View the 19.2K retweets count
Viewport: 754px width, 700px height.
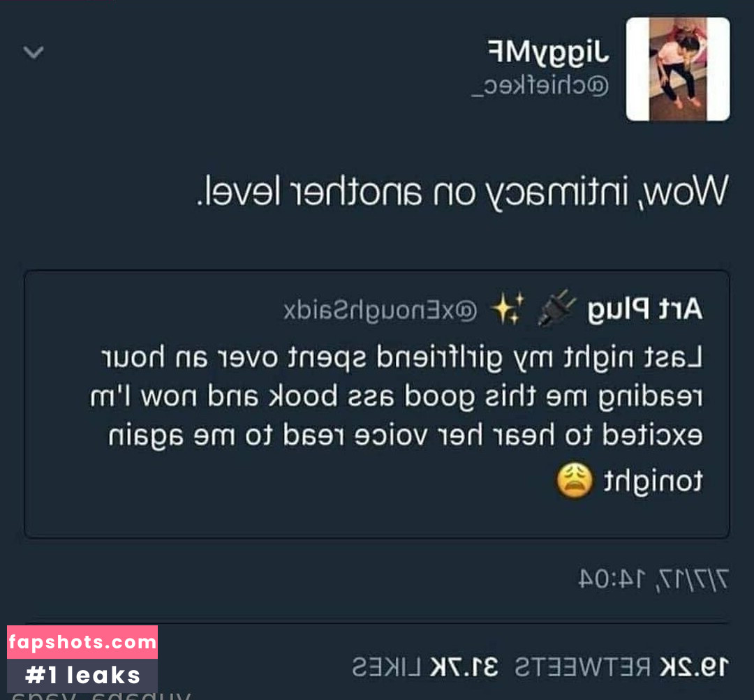(695, 667)
